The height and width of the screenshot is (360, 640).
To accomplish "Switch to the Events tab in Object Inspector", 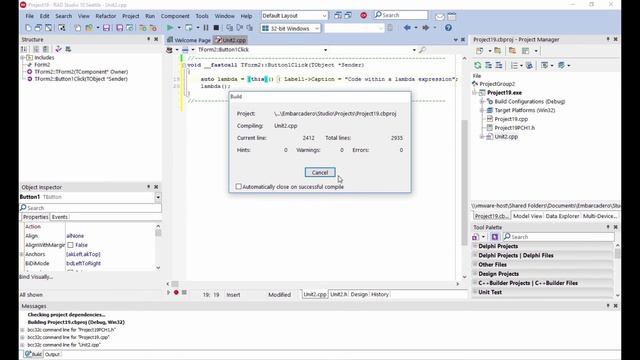I will coord(60,217).
